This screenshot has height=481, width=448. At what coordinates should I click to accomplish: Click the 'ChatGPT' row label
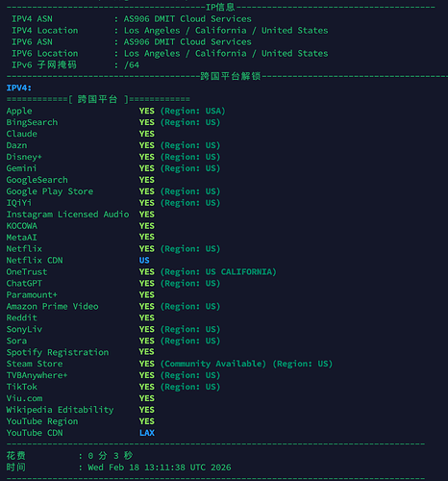(x=24, y=284)
